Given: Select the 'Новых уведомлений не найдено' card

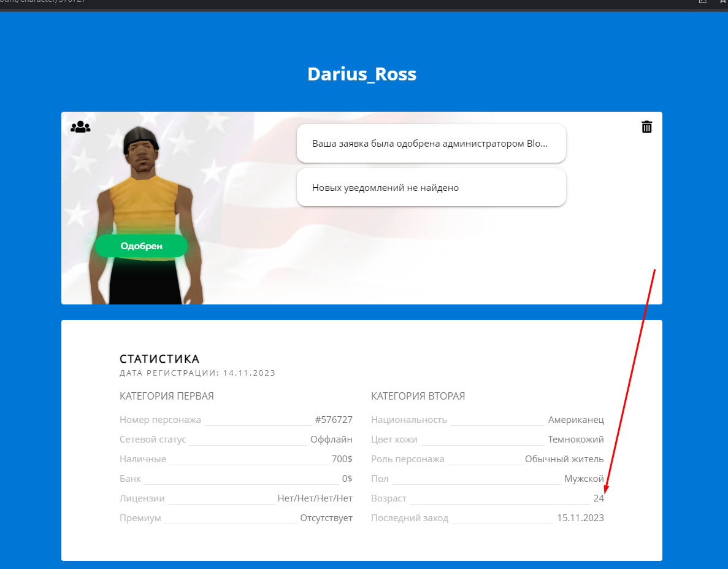Looking at the screenshot, I should (x=431, y=188).
